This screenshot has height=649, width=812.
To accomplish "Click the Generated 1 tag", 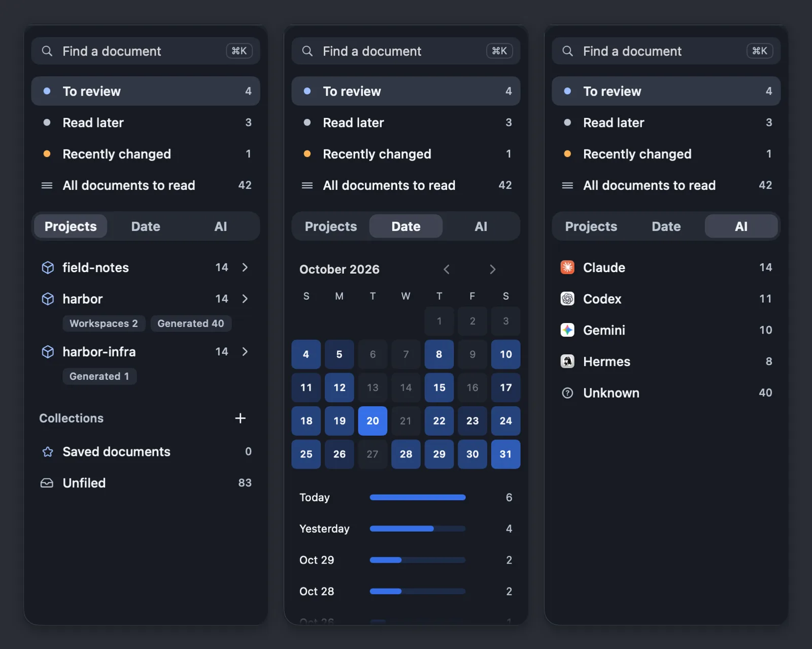I will coord(99,376).
